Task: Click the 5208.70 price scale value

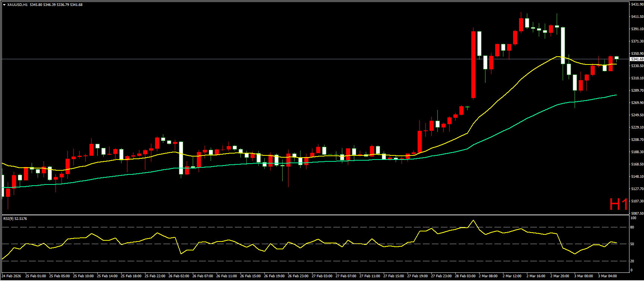Action: point(637,140)
